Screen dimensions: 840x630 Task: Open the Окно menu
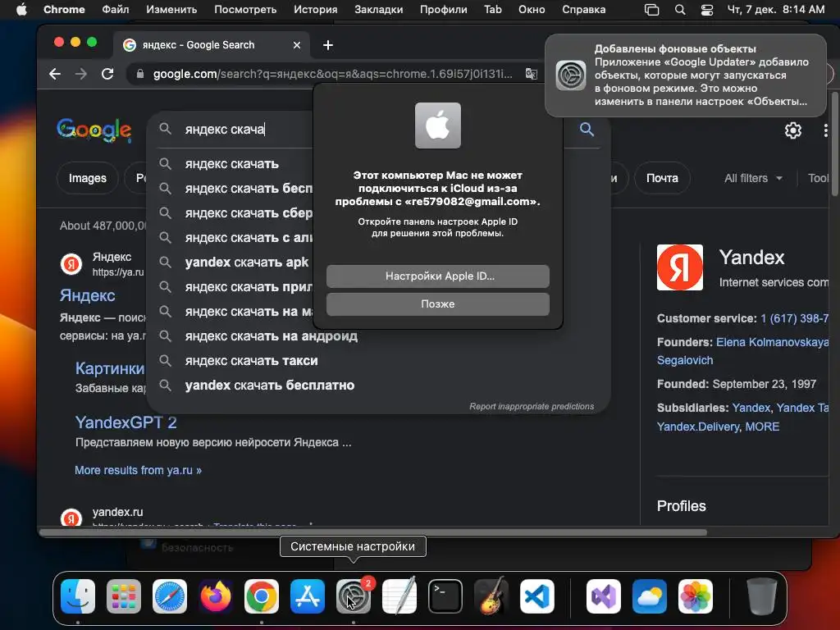coord(532,9)
